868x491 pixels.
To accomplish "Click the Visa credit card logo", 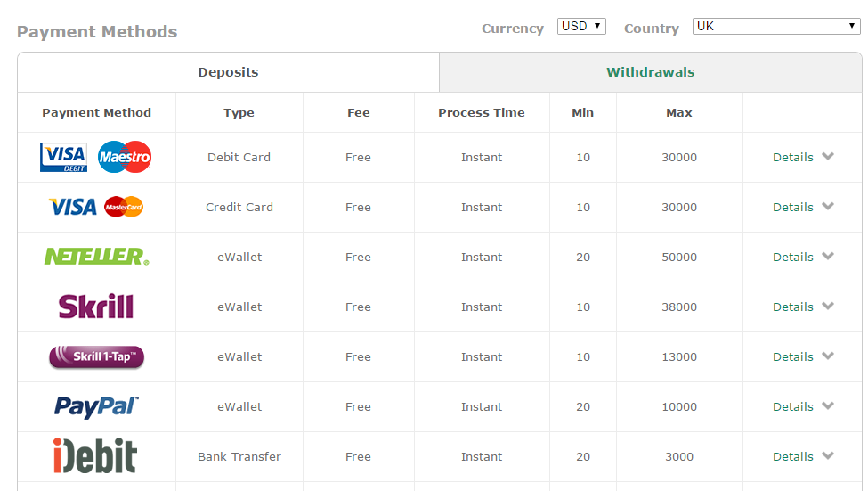I will tap(73, 208).
